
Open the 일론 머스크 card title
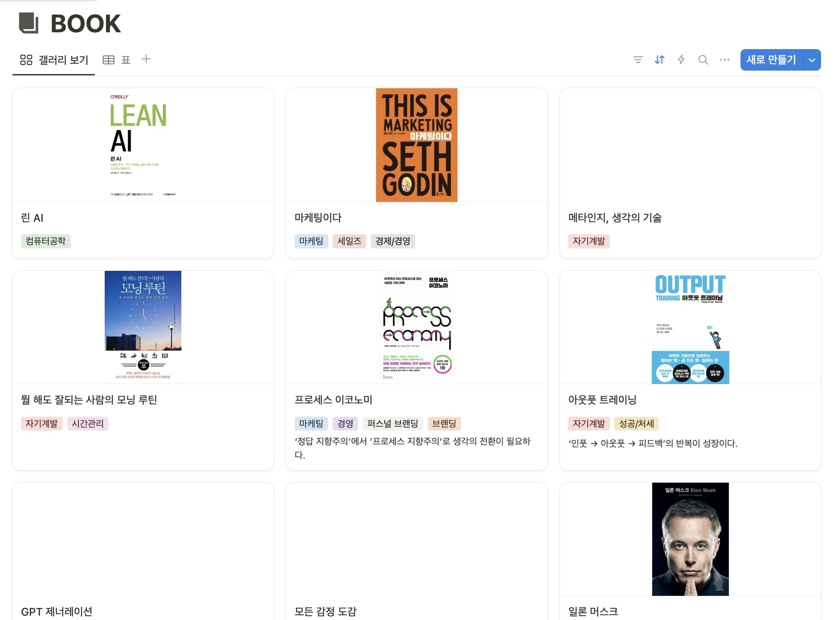pyautogui.click(x=593, y=611)
